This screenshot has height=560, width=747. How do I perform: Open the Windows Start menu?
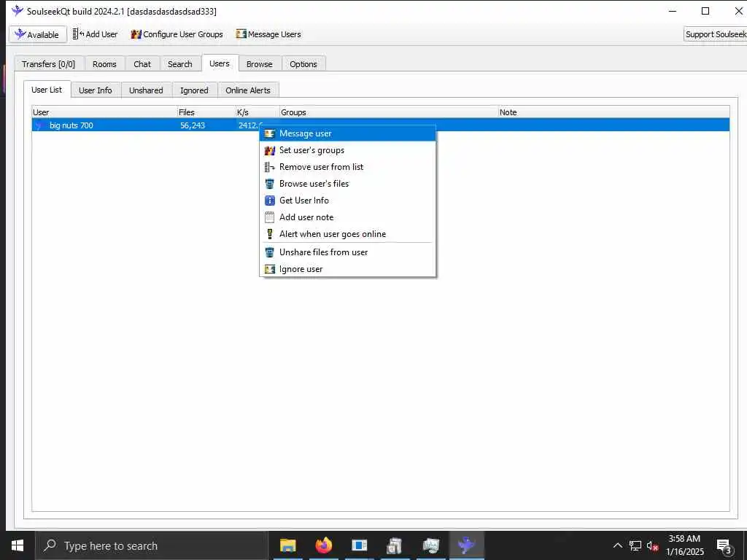tap(18, 545)
